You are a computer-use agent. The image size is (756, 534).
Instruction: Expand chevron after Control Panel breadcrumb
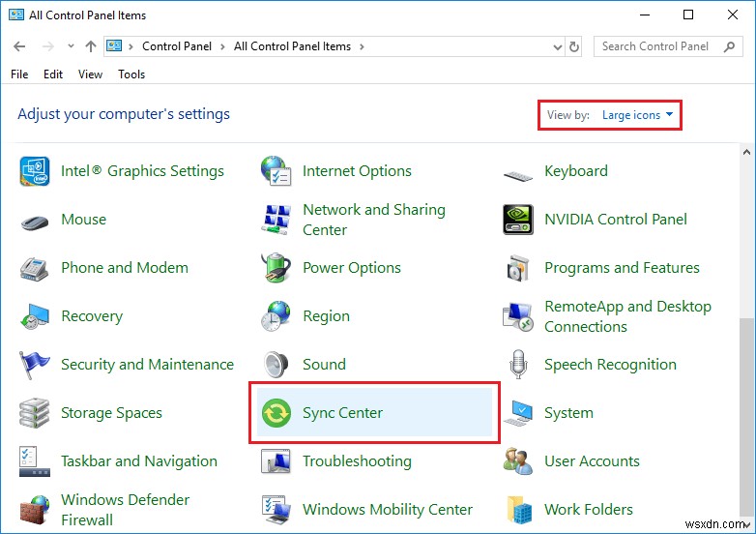(222, 46)
